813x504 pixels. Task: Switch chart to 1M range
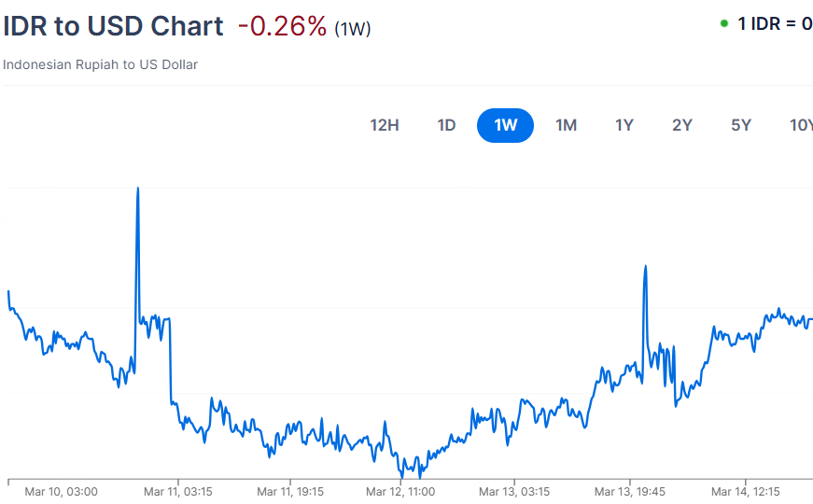566,125
